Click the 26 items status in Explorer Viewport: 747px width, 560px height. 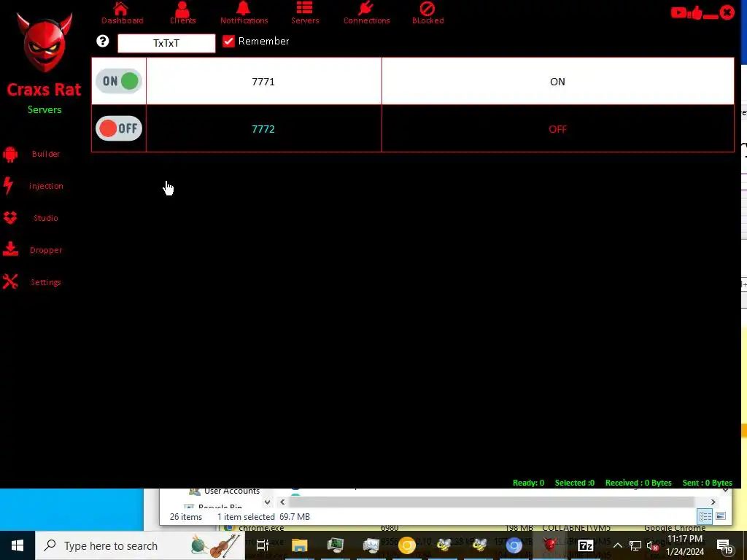pos(186,517)
